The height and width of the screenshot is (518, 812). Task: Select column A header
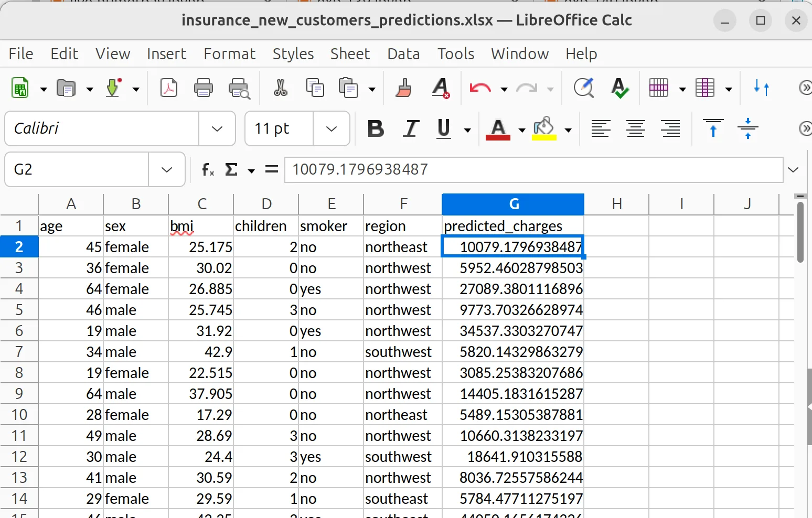click(x=71, y=204)
